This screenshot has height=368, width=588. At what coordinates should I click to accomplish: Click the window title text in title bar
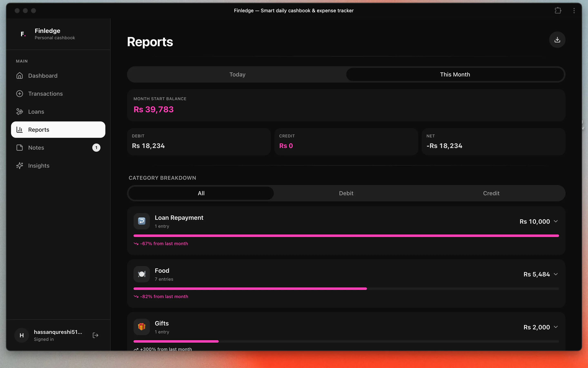click(x=294, y=10)
